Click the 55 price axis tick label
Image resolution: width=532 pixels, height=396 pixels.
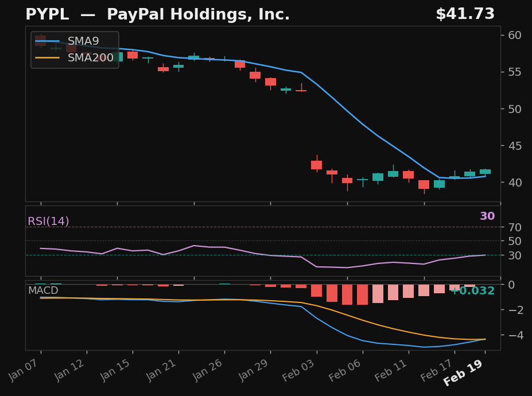(x=515, y=72)
